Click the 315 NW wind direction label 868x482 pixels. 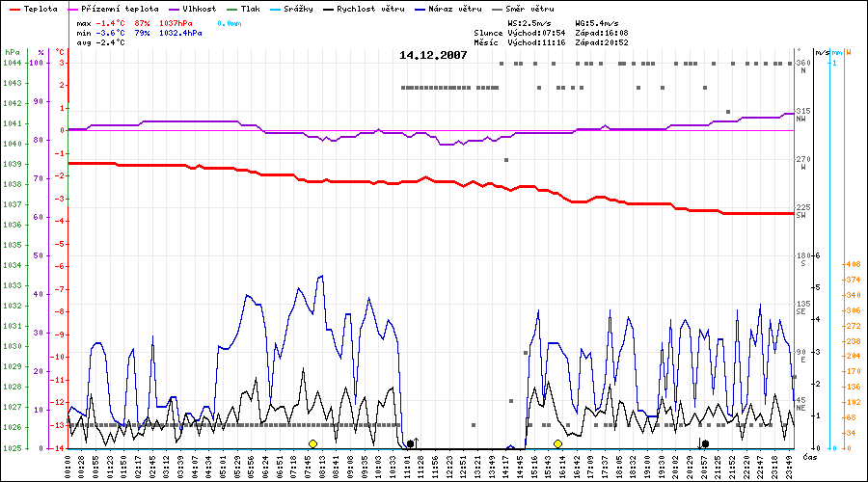pos(803,115)
